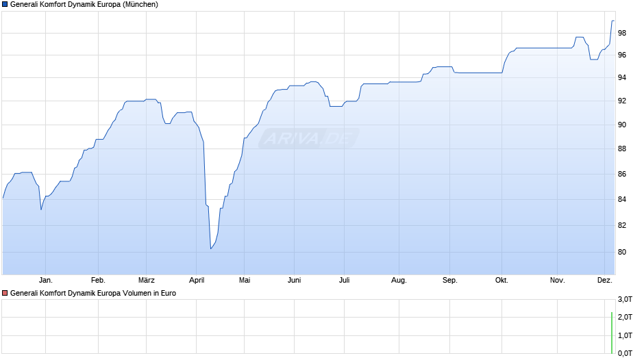The height and width of the screenshot is (360, 644).
Task: Click the Juli month label
Action: (x=344, y=280)
